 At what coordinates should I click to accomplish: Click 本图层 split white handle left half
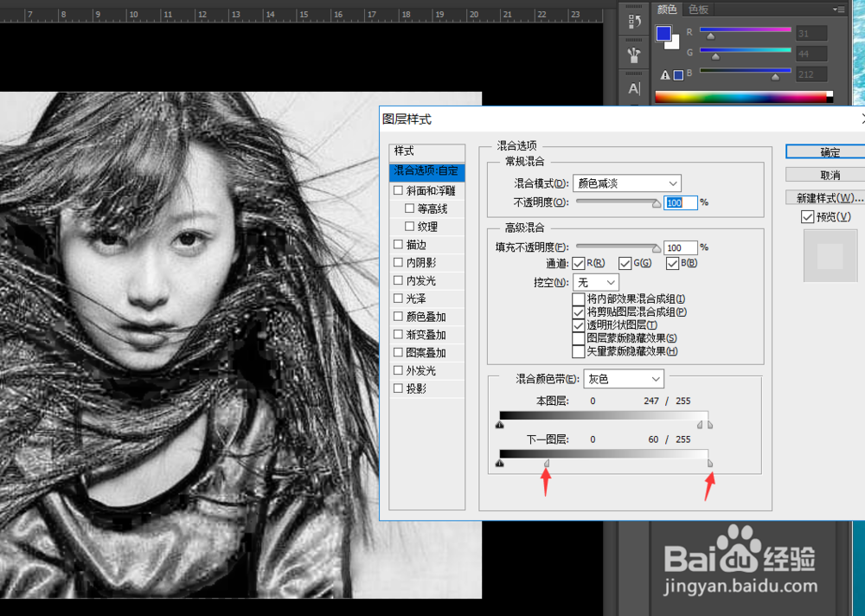tap(700, 425)
